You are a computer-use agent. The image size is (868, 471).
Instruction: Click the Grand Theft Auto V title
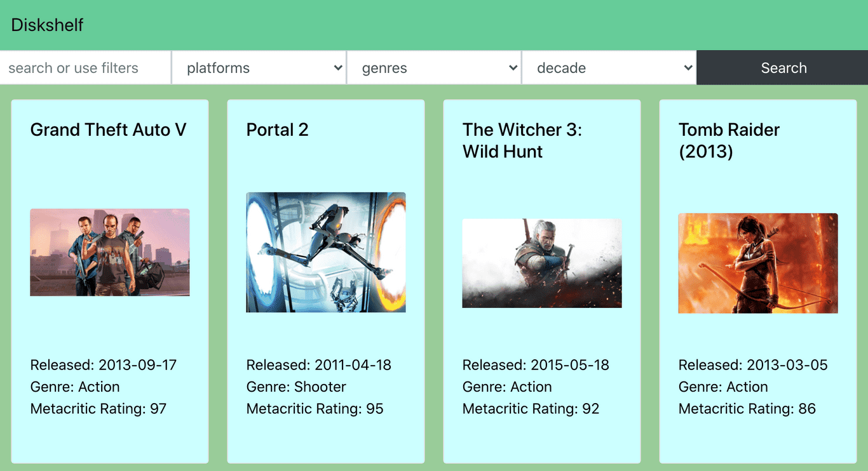coord(109,129)
